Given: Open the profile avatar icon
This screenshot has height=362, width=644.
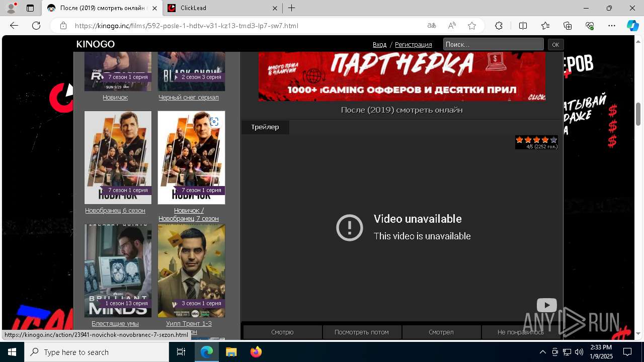Looking at the screenshot, I should coord(11,8).
